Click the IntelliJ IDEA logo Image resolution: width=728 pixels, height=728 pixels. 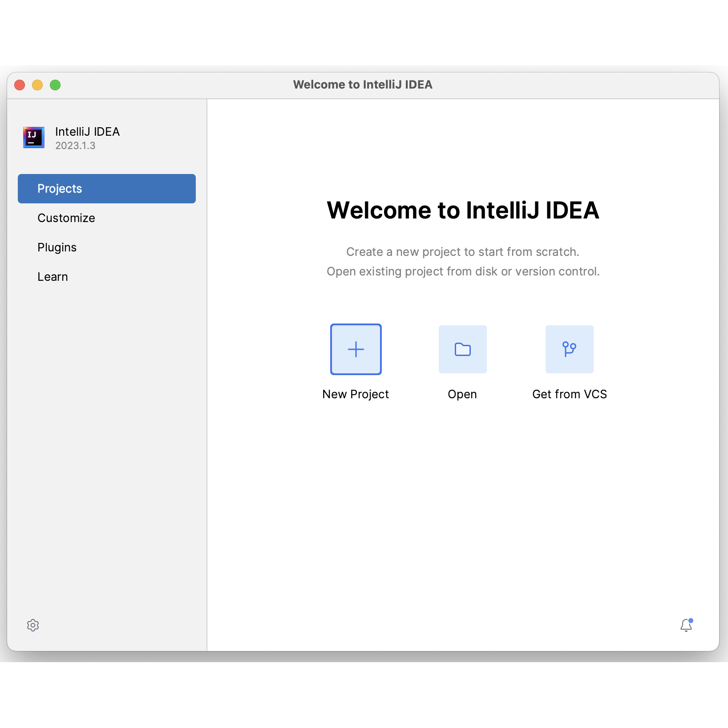[34, 138]
